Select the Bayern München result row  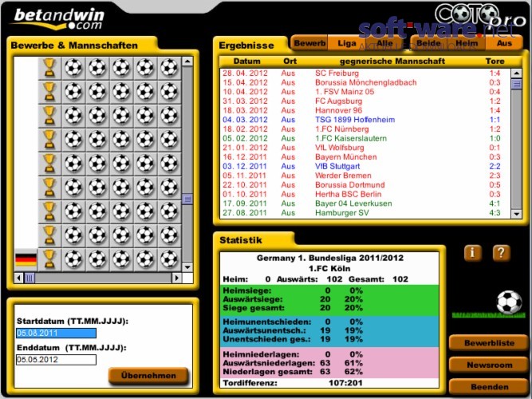365,157
